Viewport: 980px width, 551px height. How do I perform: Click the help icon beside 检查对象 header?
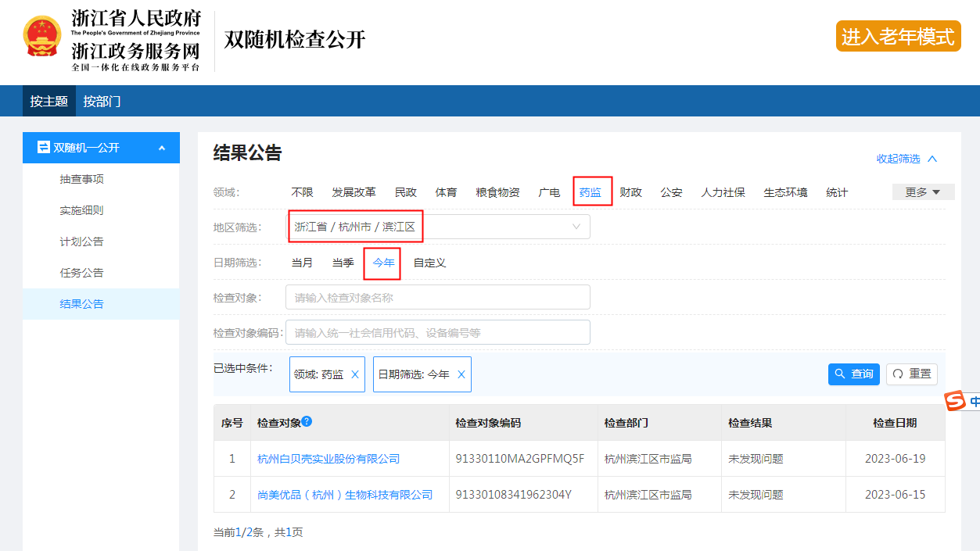[x=307, y=421]
